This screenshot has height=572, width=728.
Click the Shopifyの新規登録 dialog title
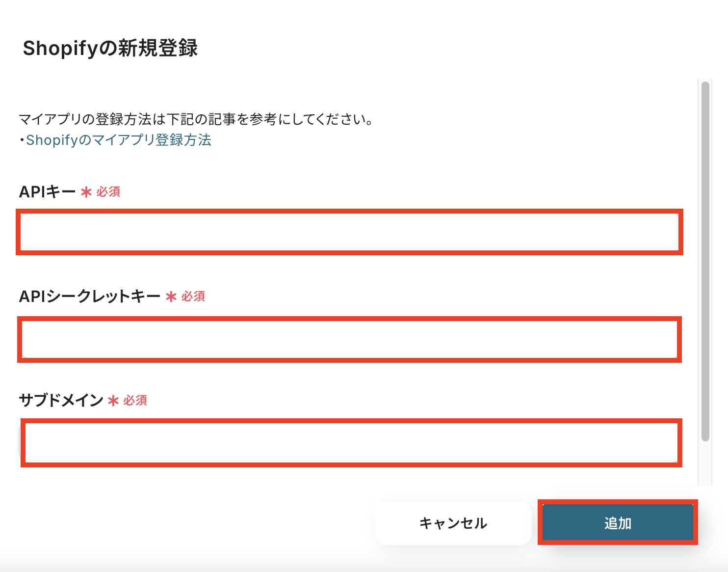pyautogui.click(x=110, y=48)
